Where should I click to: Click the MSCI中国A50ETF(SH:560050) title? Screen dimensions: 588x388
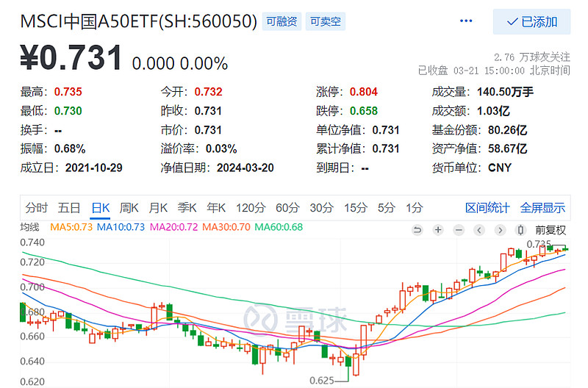tap(138, 21)
